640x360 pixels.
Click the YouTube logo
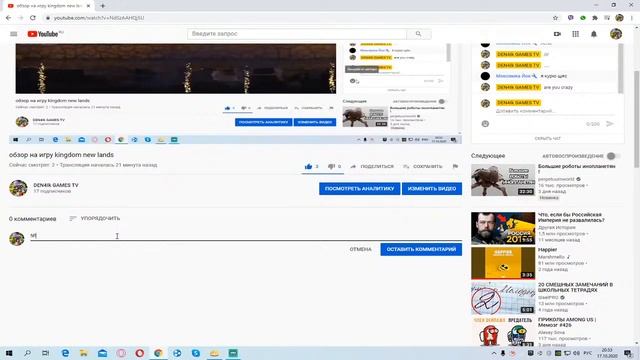(x=43, y=34)
